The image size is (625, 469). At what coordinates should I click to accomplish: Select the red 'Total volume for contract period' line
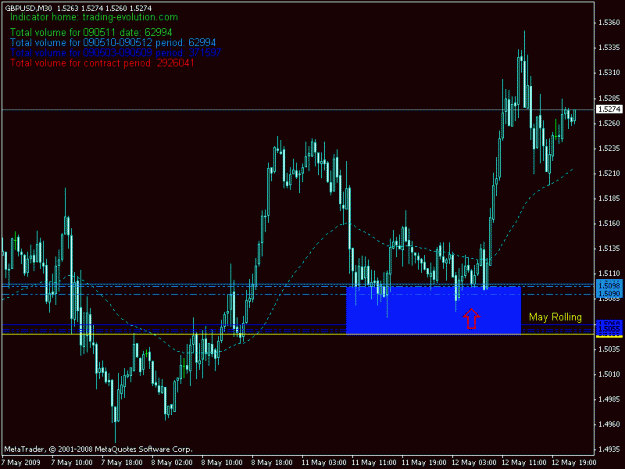[x=102, y=63]
